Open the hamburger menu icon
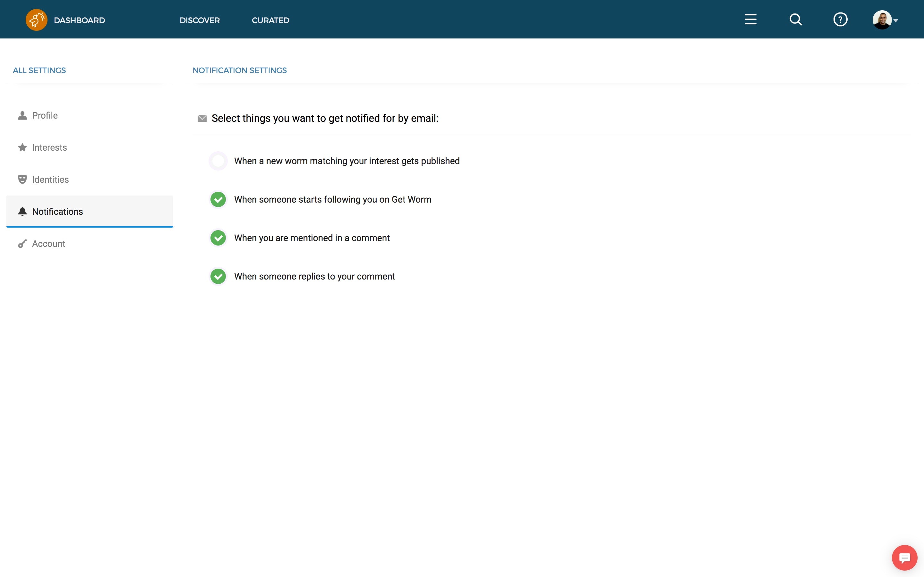924x577 pixels. point(750,20)
